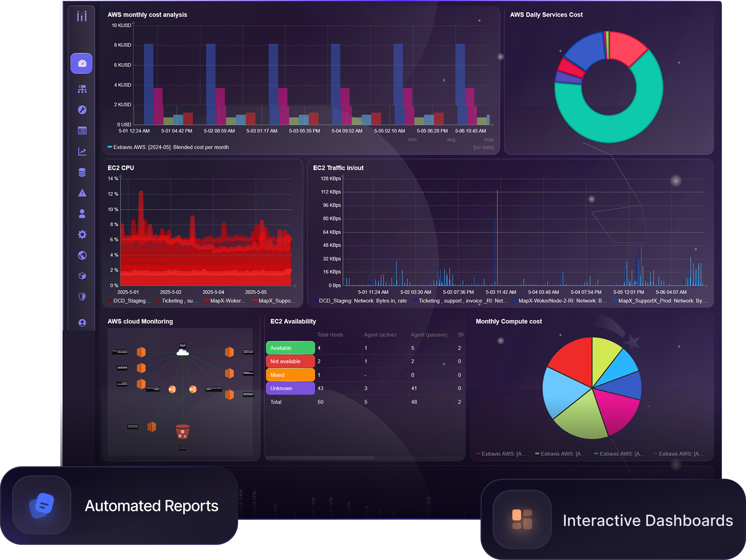Select the Mixed status row label

coord(290,375)
